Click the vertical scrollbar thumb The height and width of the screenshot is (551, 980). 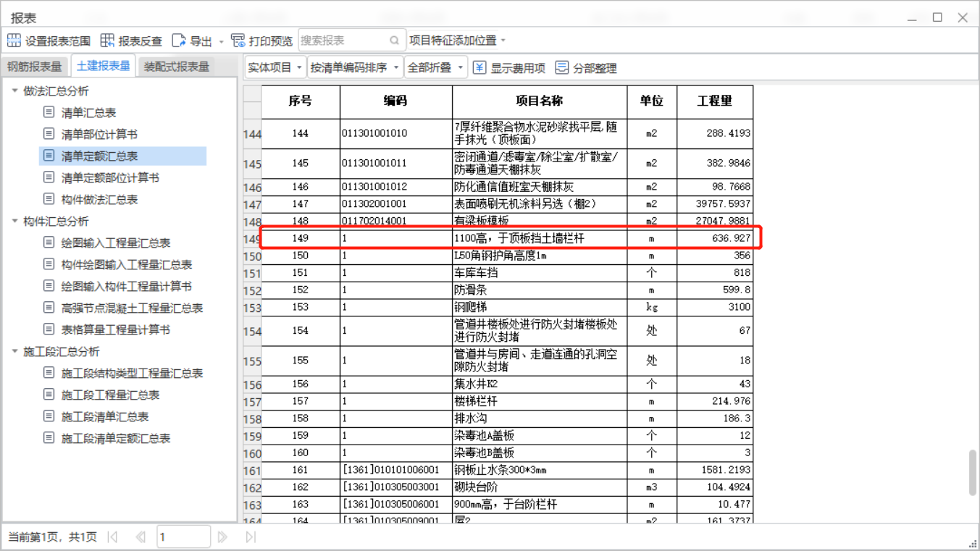[x=973, y=473]
